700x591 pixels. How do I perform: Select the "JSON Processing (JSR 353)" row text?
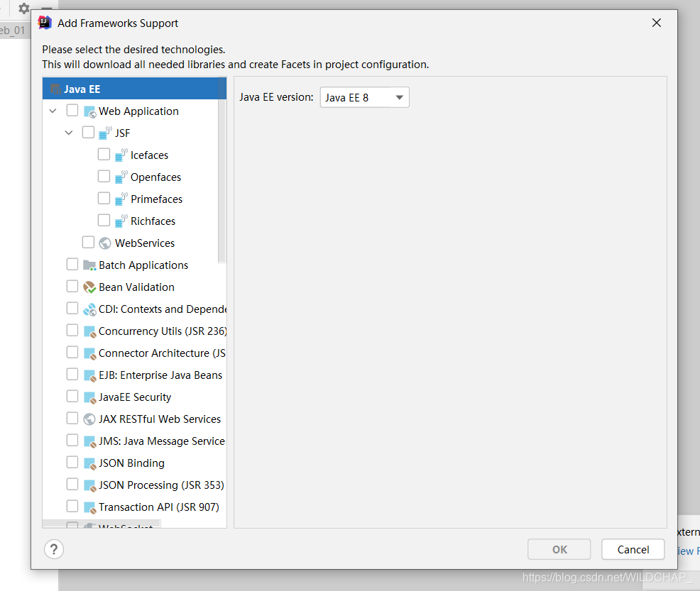[161, 485]
